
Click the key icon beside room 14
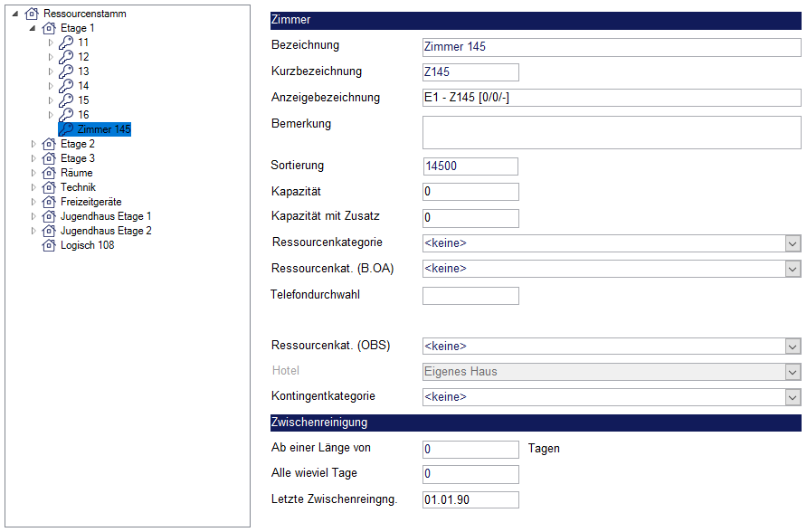click(x=65, y=86)
